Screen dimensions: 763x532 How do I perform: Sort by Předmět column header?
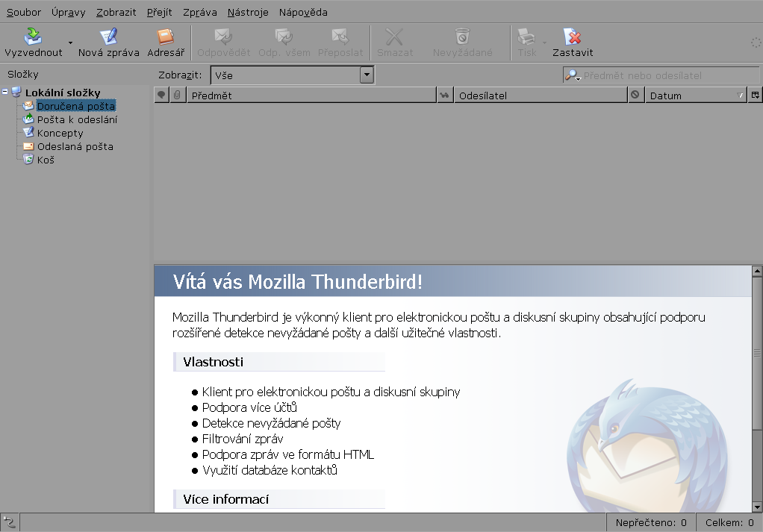[311, 96]
